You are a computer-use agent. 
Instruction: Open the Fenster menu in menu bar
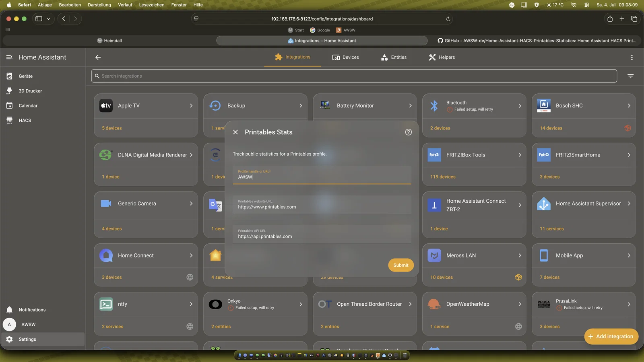pyautogui.click(x=179, y=5)
